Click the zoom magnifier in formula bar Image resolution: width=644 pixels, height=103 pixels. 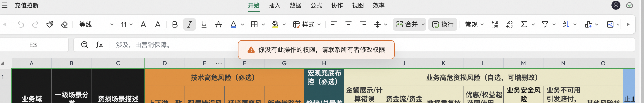[x=84, y=45]
